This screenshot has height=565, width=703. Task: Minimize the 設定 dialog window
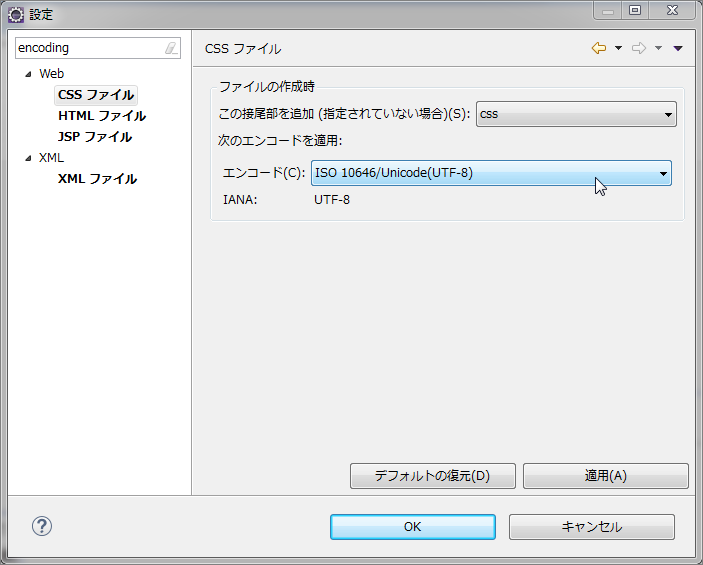click(x=608, y=11)
